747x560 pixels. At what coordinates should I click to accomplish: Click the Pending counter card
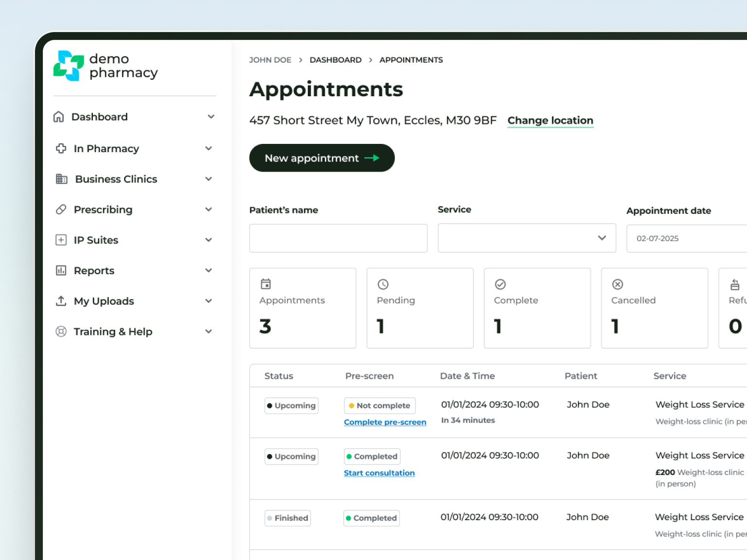[420, 308]
